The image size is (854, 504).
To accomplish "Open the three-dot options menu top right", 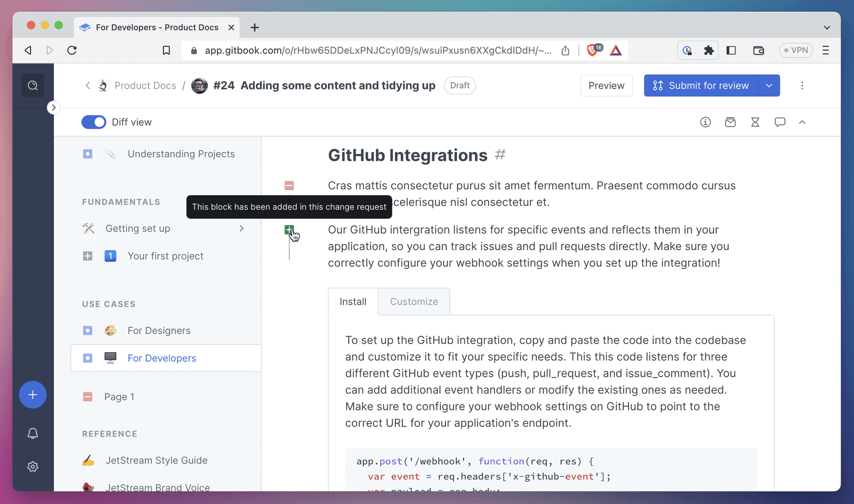I will pyautogui.click(x=802, y=85).
